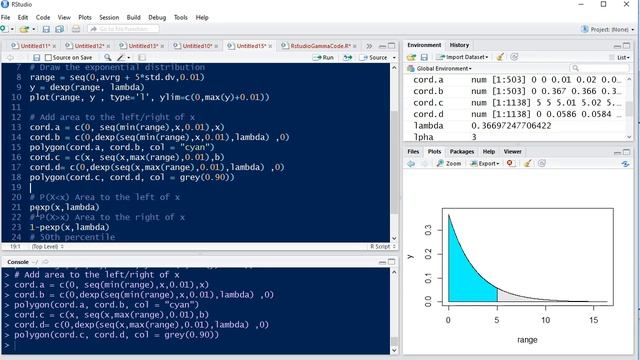This screenshot has height=360, width=640.
Task: Switch to the History tab
Action: click(459, 45)
